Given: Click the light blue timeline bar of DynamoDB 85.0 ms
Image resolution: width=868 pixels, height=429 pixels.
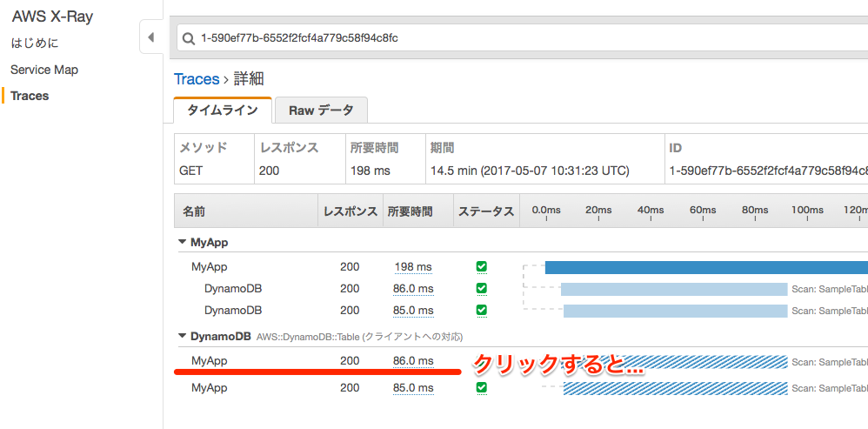Looking at the screenshot, I should point(676,311).
